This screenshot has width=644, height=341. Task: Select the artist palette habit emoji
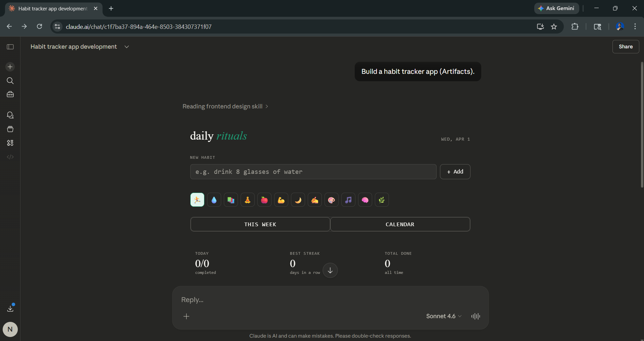coord(332,200)
